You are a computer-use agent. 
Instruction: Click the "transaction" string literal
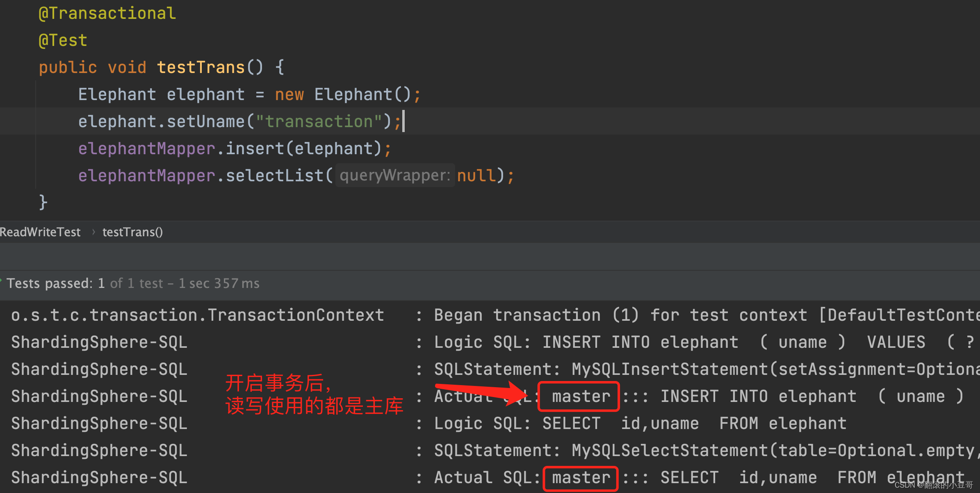(x=319, y=122)
